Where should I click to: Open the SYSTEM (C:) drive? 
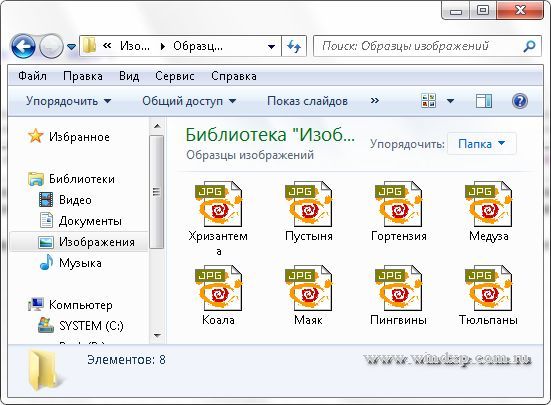coord(91,326)
